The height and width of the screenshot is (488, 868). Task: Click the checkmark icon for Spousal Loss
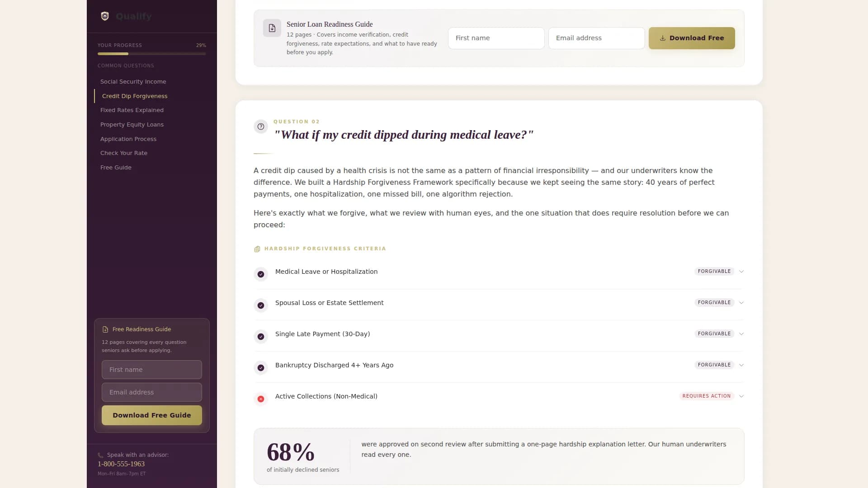point(261,305)
